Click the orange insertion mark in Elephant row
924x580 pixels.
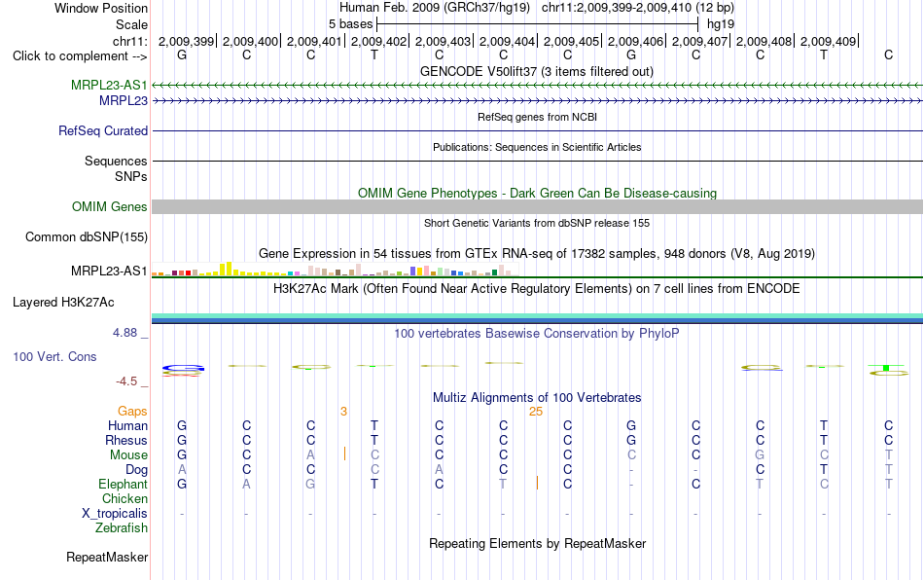pyautogui.click(x=537, y=483)
